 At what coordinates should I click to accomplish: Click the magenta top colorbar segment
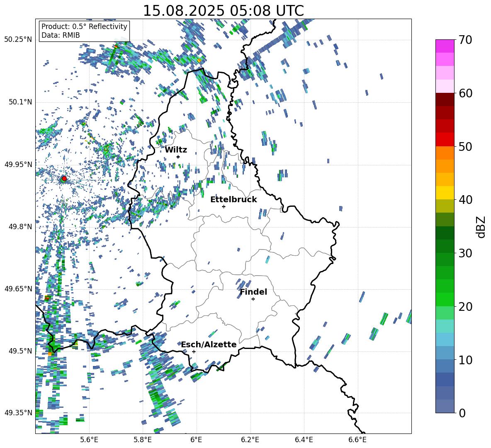(445, 46)
